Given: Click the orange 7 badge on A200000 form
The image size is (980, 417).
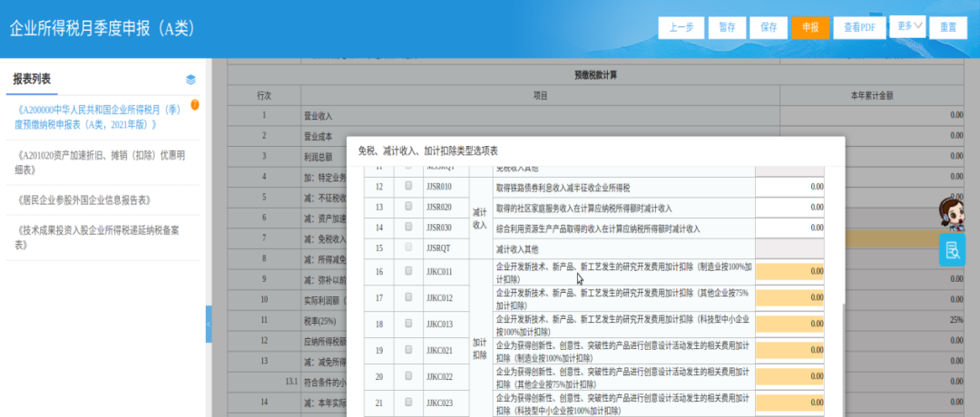Looking at the screenshot, I should tap(194, 104).
